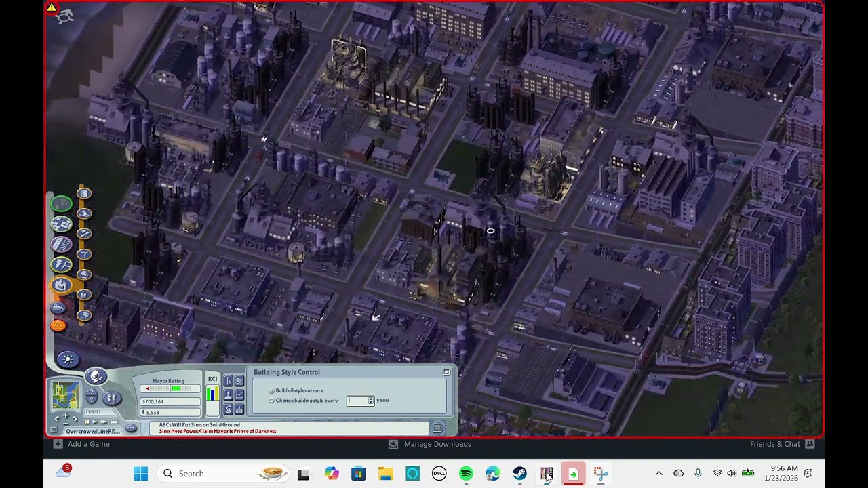The image size is (868, 488).
Task: Choose the Health caduceus submenu icon
Action: (84, 253)
